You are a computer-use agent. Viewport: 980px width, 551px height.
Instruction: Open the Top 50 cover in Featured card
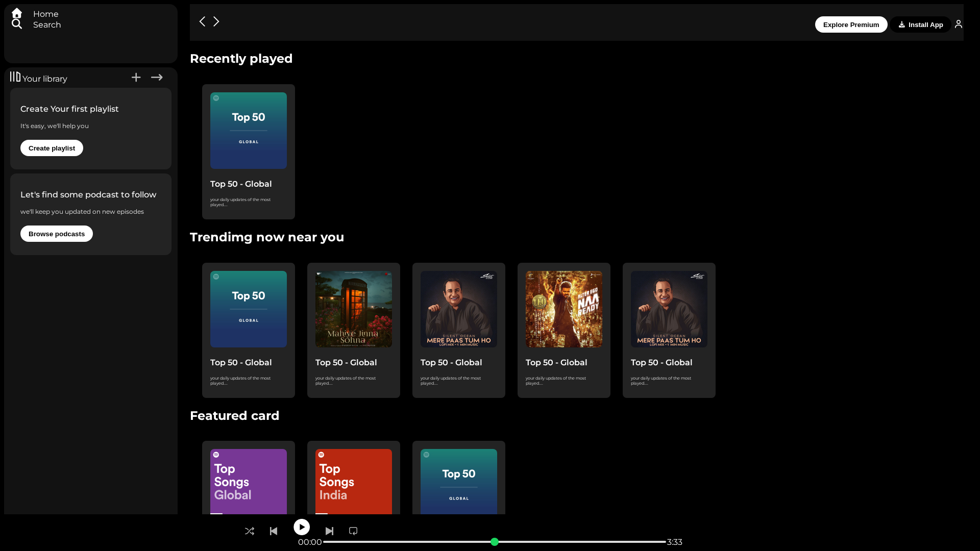click(x=459, y=482)
